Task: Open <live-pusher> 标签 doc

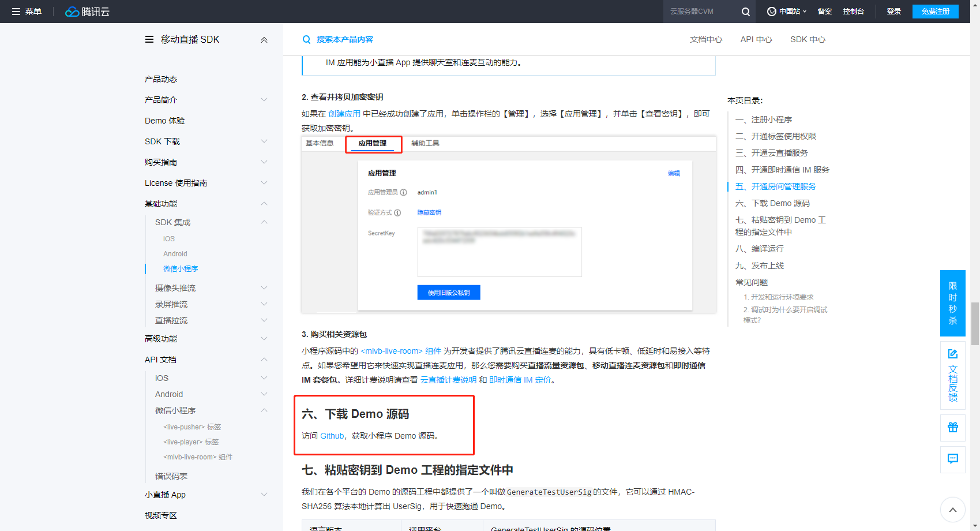Action: click(x=192, y=427)
